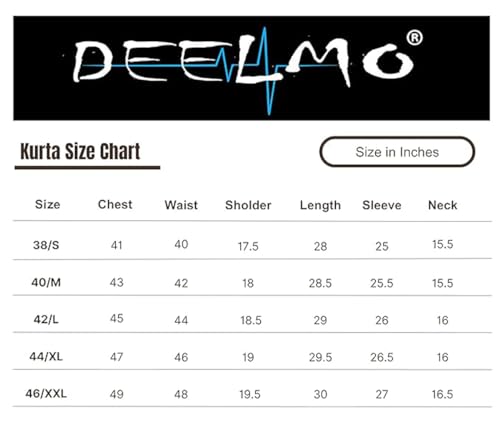This screenshot has height=432, width=500.
Task: Click the Sholder column header
Action: (x=248, y=205)
